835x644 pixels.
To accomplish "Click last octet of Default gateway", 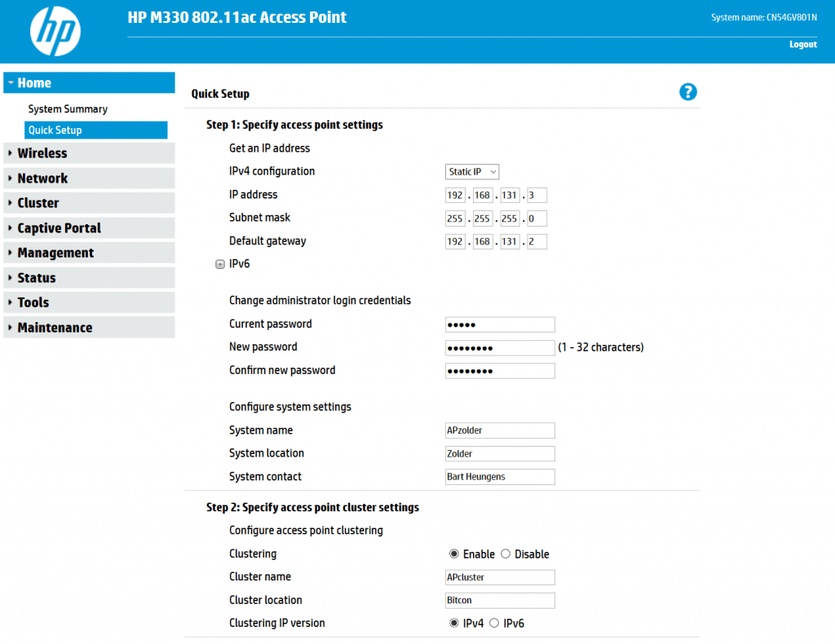I will (x=537, y=241).
